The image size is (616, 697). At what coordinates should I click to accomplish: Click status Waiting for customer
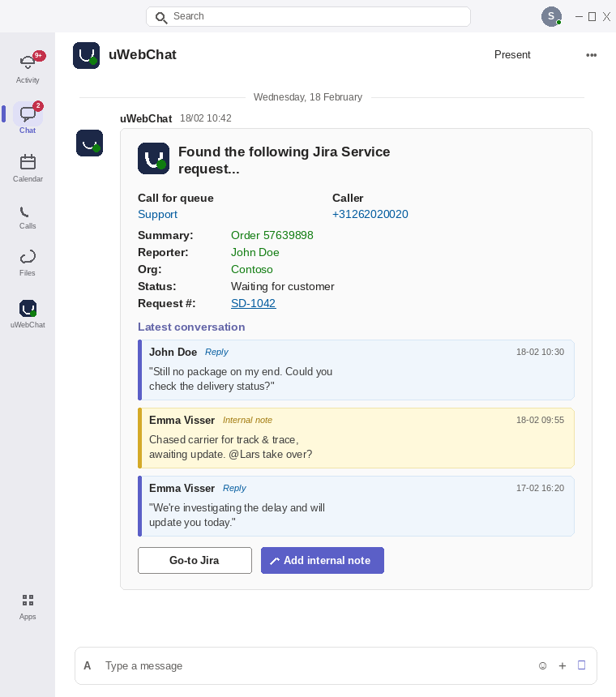pos(282,286)
